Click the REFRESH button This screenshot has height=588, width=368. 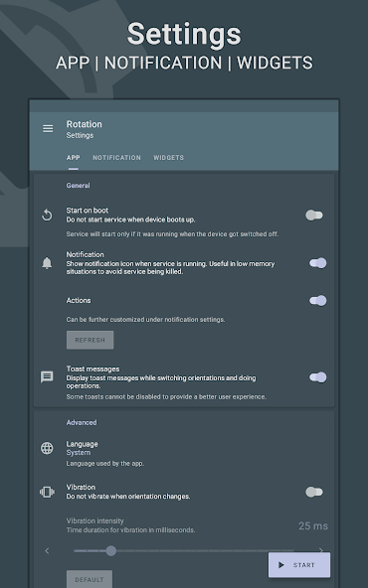point(91,340)
